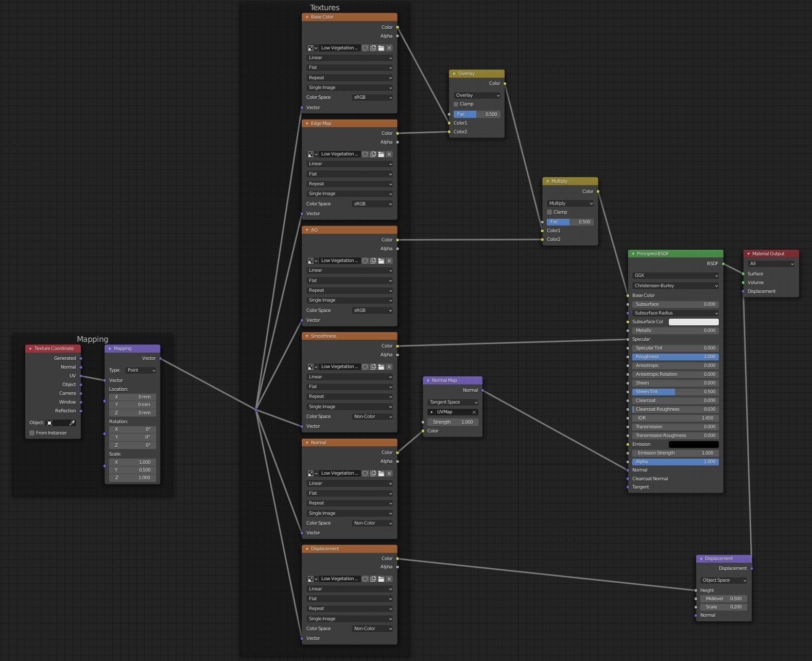Open image folder icon in AO node
The image size is (812, 661).
(381, 260)
